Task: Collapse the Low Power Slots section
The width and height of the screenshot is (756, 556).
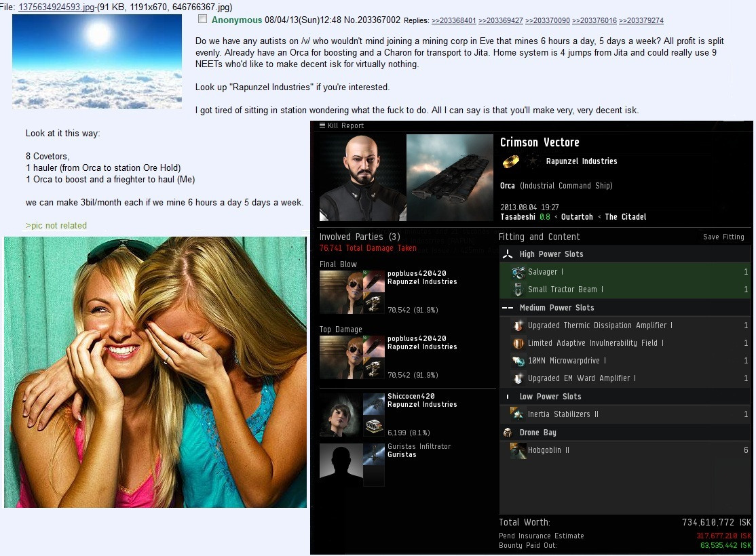Action: 625,397
